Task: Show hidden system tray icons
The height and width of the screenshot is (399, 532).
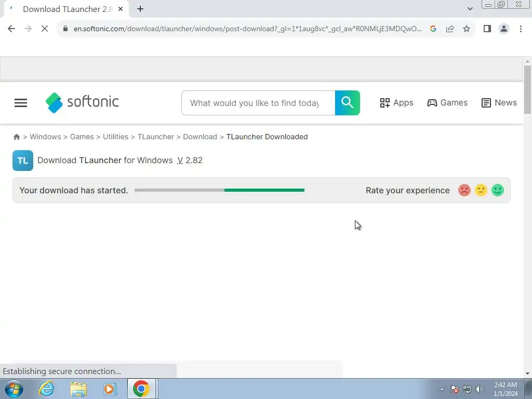Action: 442,389
